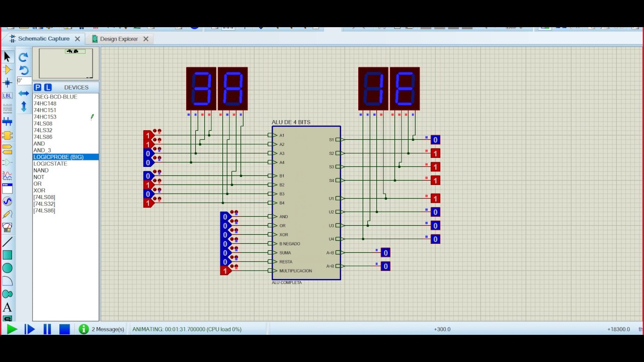The height and width of the screenshot is (362, 644).
Task: Select the 2D Box graphics tool
Action: pos(7,255)
